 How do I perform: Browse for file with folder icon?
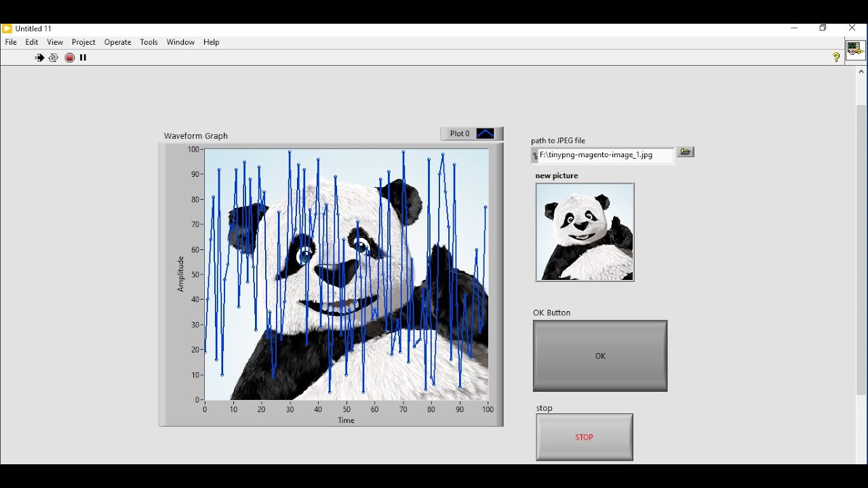click(686, 152)
